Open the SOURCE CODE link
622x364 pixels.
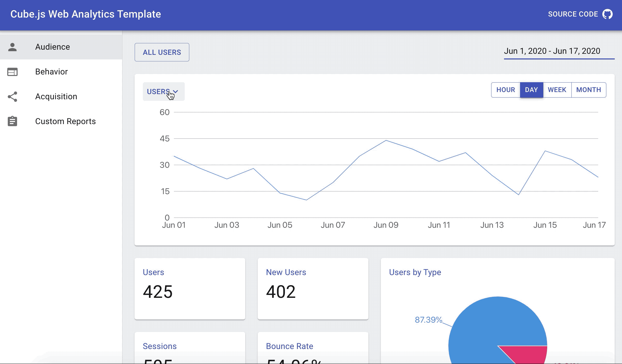(580, 14)
